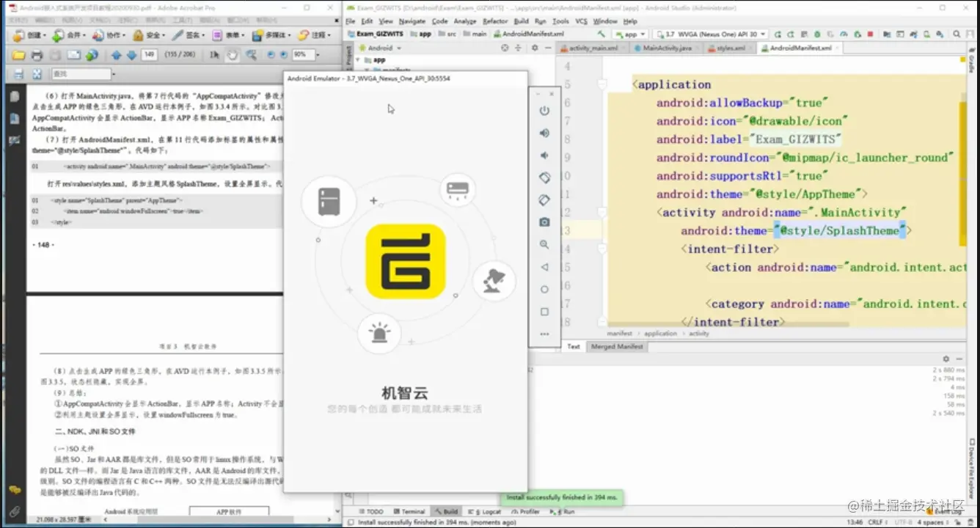The image size is (980, 528).
Task: Open project panel settings gear
Action: (x=535, y=48)
